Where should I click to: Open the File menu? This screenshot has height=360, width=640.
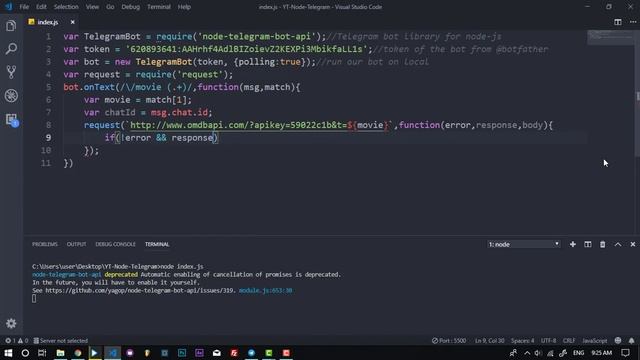coord(24,7)
